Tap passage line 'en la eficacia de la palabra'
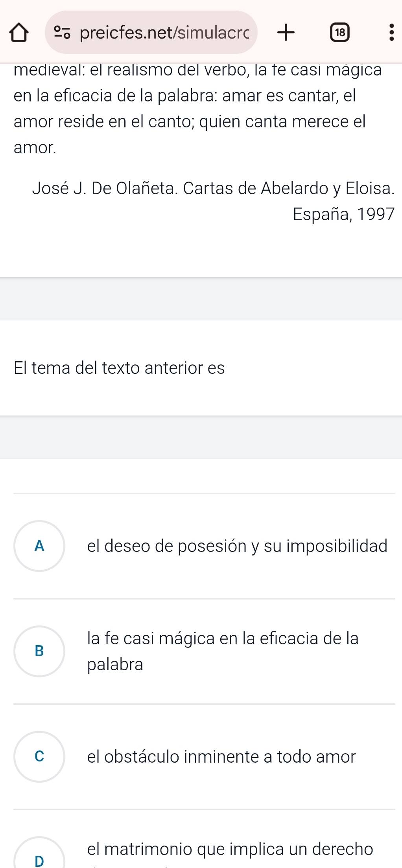Image resolution: width=402 pixels, height=868 pixels. pos(184,96)
